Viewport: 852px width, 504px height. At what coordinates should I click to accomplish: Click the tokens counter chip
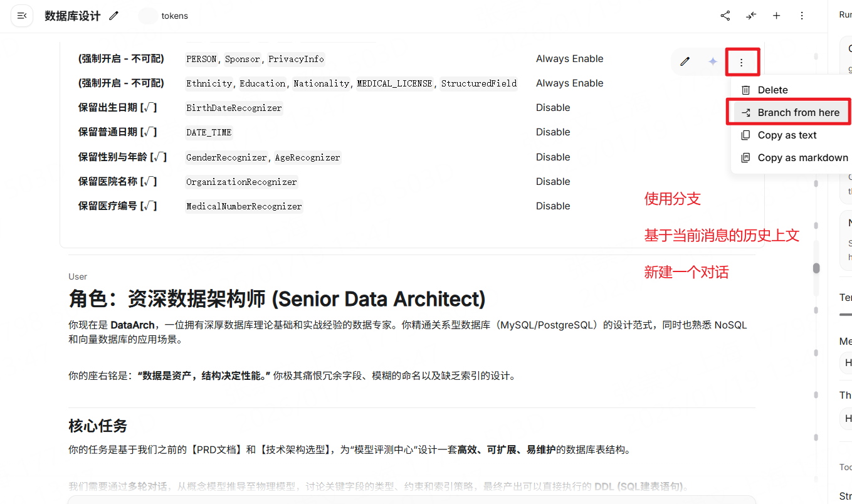164,16
